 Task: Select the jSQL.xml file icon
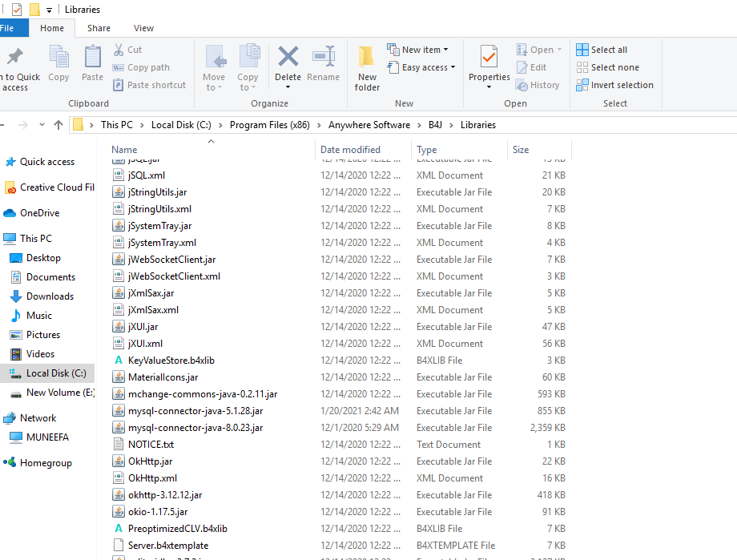click(119, 175)
